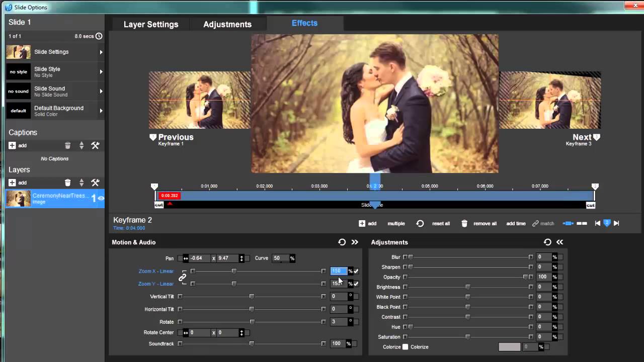Toggle the Zoom Y keyframe checkbox
This screenshot has height=362, width=644.
pyautogui.click(x=356, y=284)
